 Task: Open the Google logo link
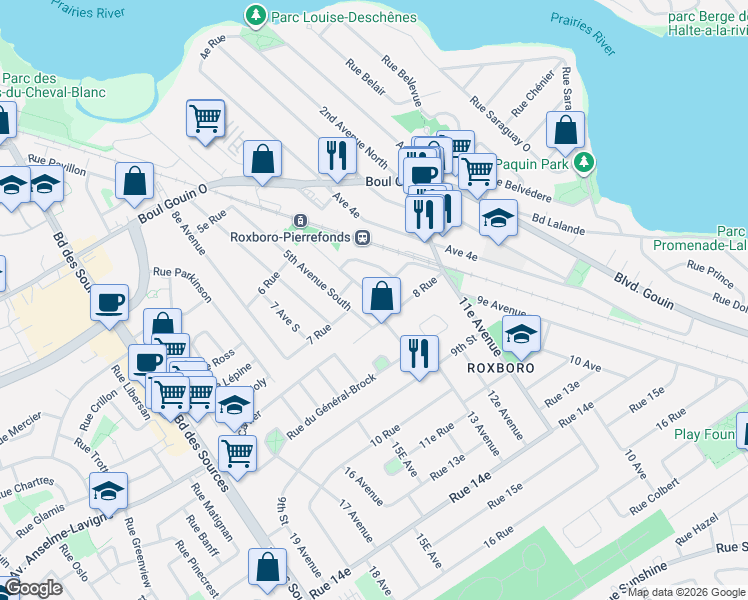tap(33, 589)
